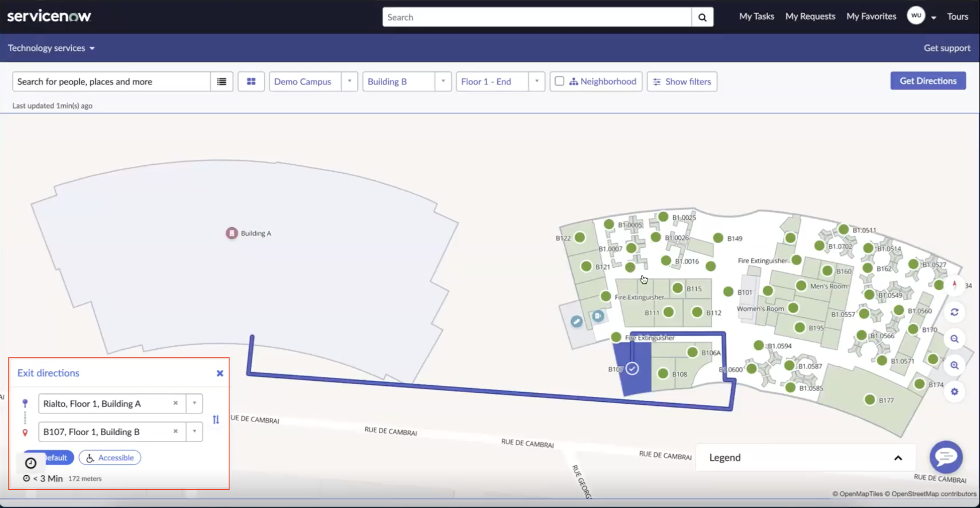
Task: Expand the user menu caret beside WU
Action: [934, 17]
